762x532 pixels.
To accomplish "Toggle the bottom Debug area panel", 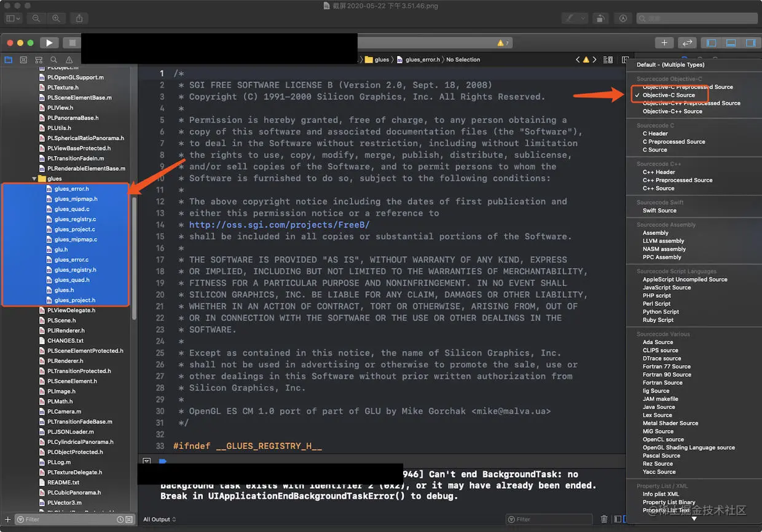I will [x=731, y=43].
